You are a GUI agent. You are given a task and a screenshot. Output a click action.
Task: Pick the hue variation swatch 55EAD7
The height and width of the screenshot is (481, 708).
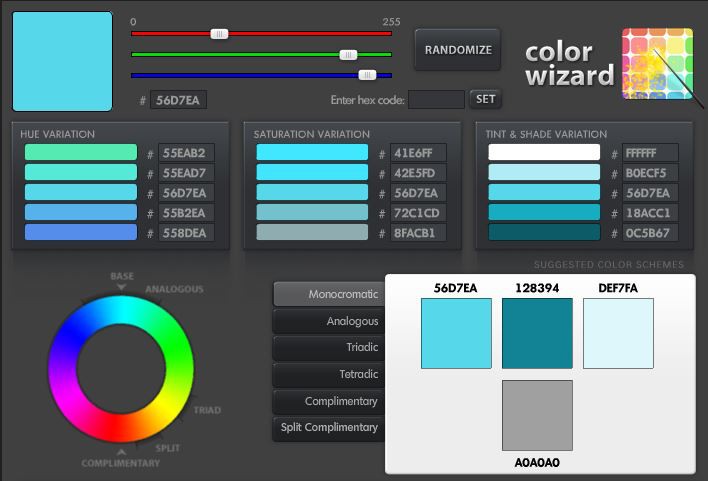click(x=81, y=172)
